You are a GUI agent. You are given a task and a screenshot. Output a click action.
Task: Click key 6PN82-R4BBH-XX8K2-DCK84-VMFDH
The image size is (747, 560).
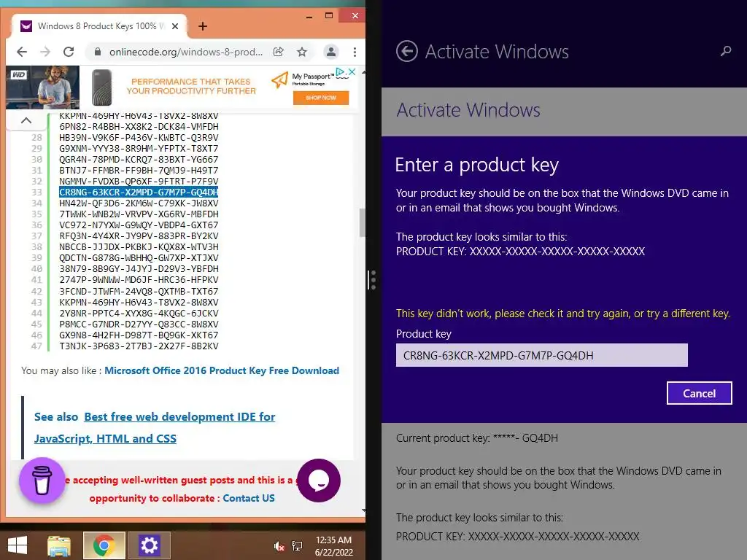(139, 127)
